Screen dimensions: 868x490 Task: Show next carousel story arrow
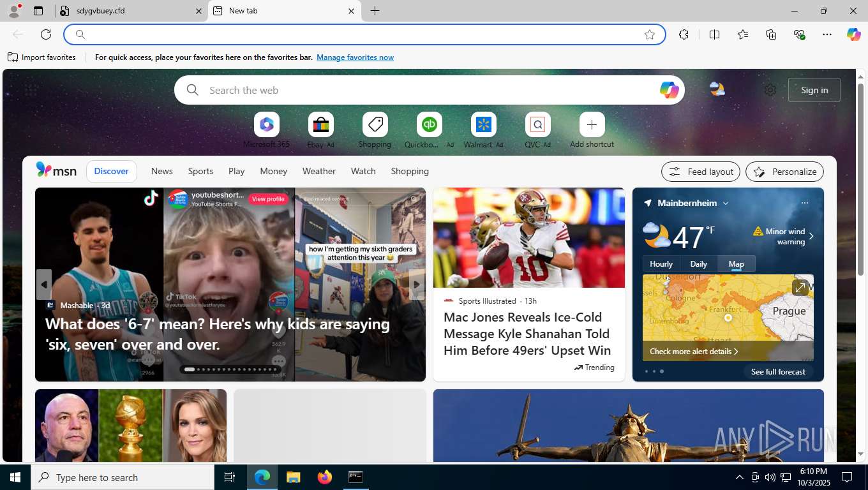[x=416, y=285]
